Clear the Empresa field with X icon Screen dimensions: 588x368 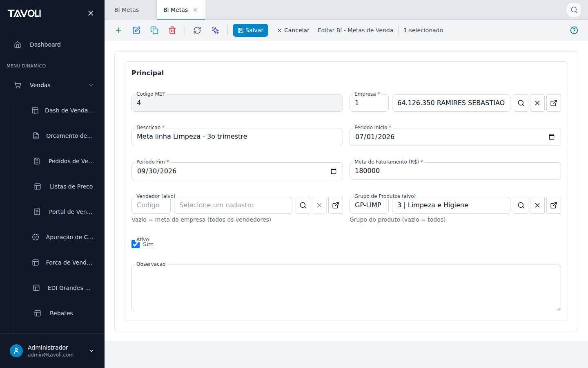[537, 103]
